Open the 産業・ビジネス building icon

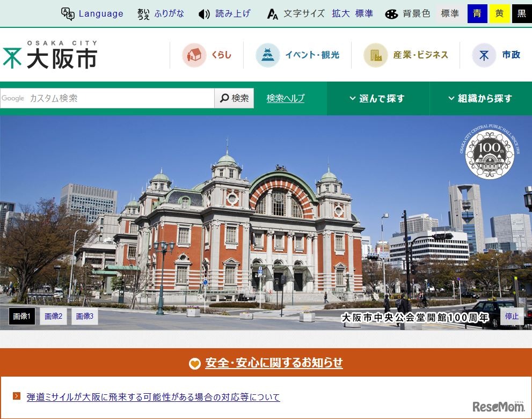tap(375, 55)
